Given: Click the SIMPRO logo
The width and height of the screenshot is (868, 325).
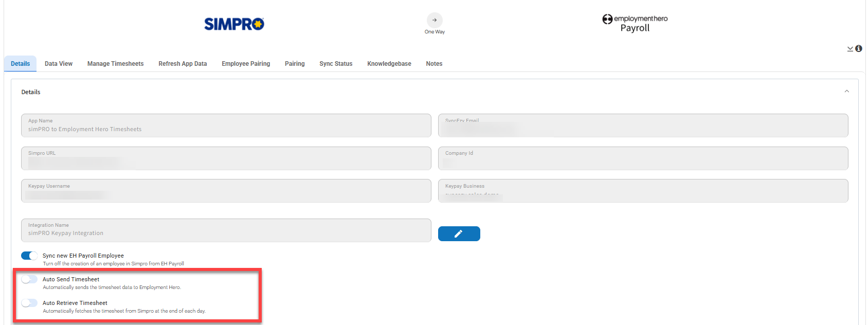Looking at the screenshot, I should pyautogui.click(x=234, y=24).
